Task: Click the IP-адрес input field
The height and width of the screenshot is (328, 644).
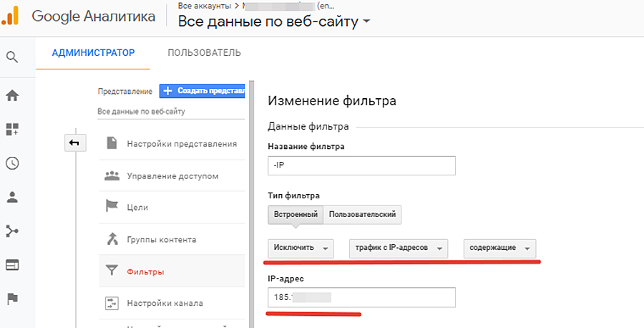Action: (x=361, y=297)
